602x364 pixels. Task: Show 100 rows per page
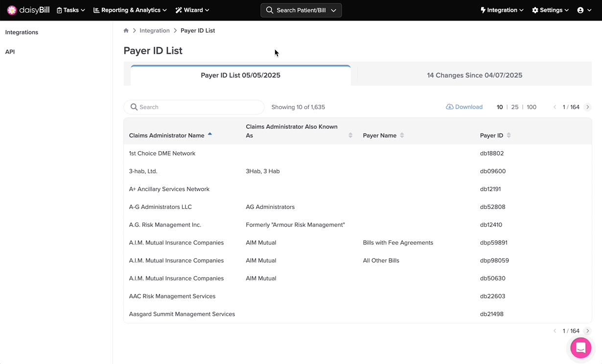click(532, 107)
